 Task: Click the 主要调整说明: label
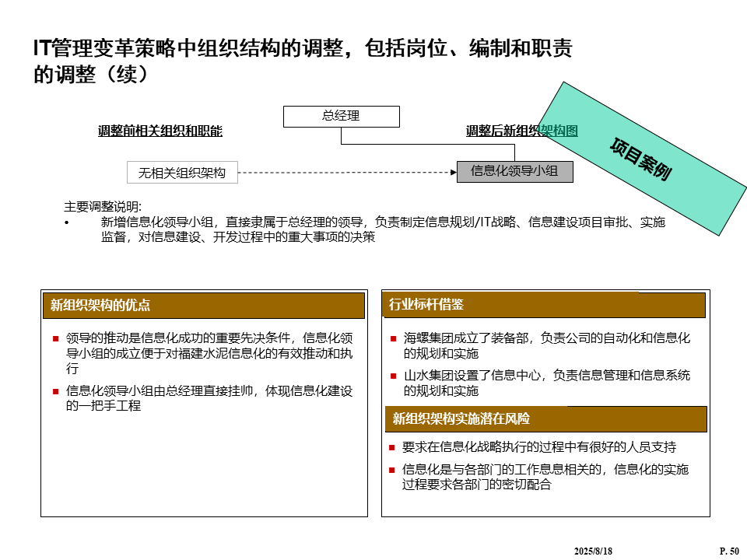[103, 207]
